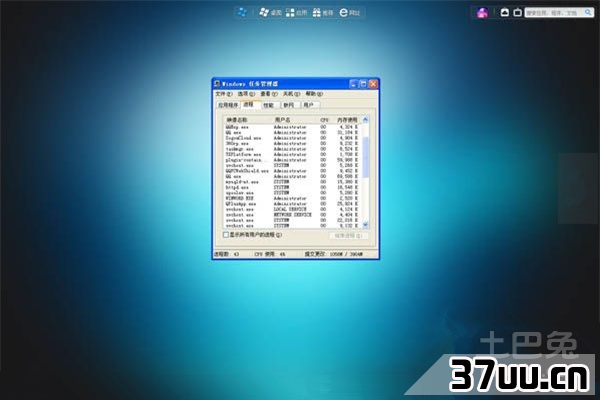Screen dimensions: 600x400
Task: Sort processes by 用户名 column header
Action: [x=295, y=120]
